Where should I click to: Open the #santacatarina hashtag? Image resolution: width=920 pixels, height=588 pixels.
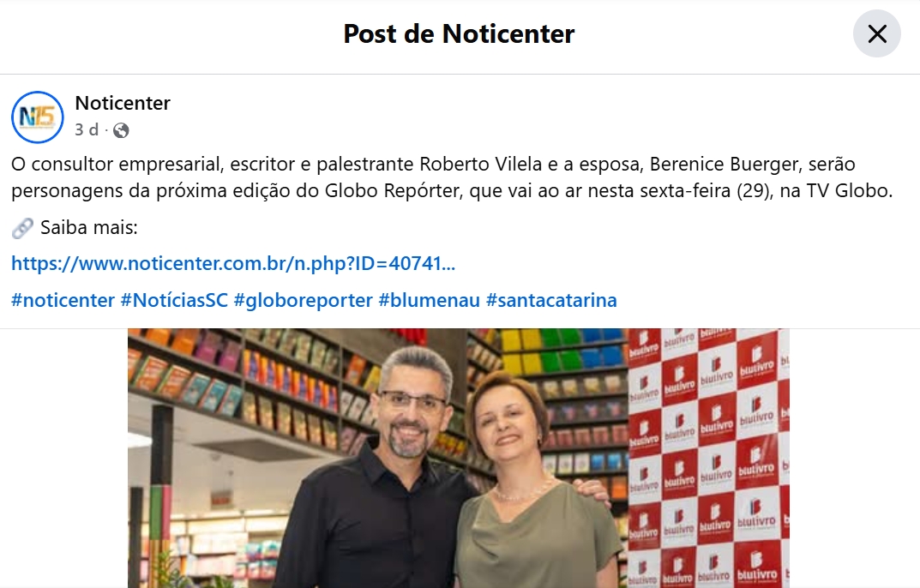click(551, 301)
